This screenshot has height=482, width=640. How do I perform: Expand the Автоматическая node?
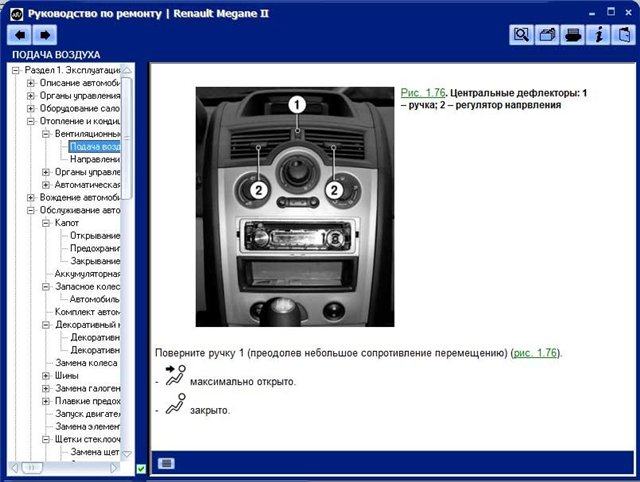click(x=46, y=185)
